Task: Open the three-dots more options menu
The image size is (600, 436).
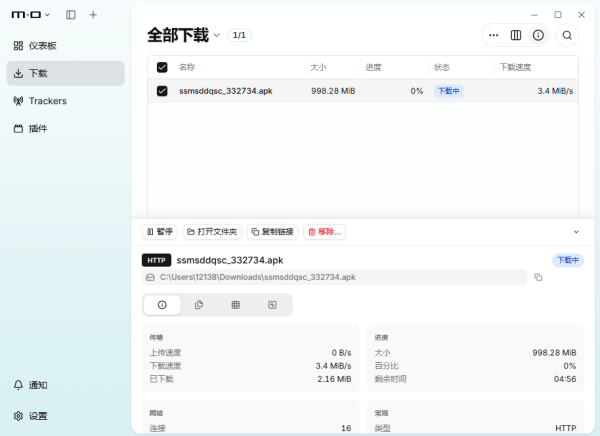Action: point(494,35)
